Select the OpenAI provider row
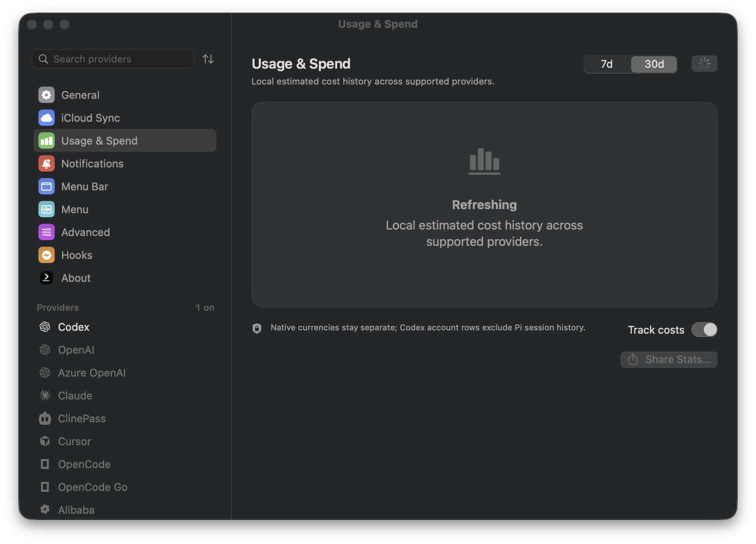 (125, 350)
